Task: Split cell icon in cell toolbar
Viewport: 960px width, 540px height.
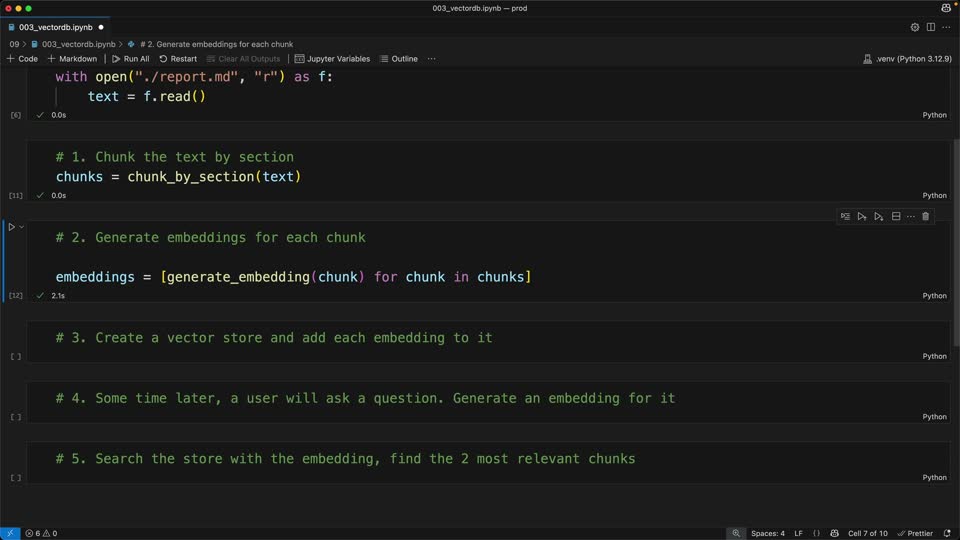Action: (896, 216)
